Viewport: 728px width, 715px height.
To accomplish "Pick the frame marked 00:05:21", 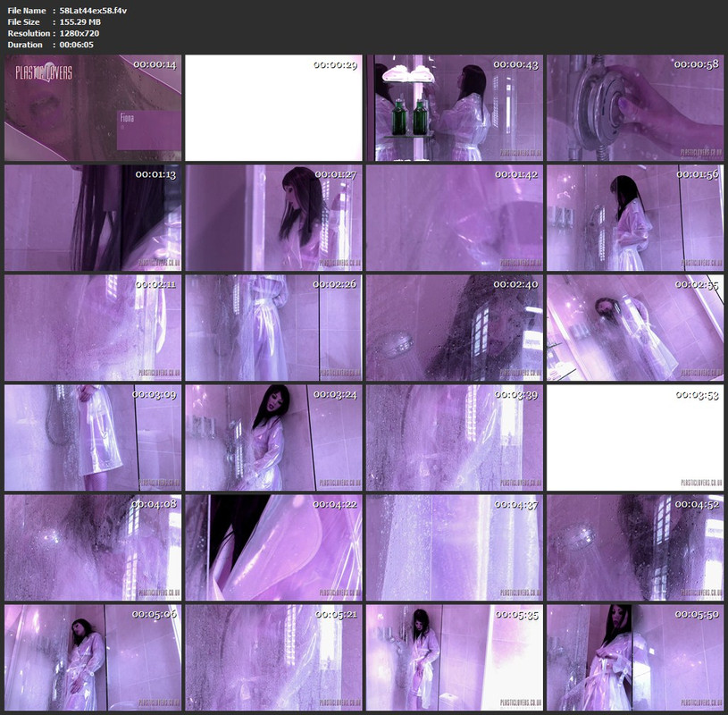I will tap(273, 658).
